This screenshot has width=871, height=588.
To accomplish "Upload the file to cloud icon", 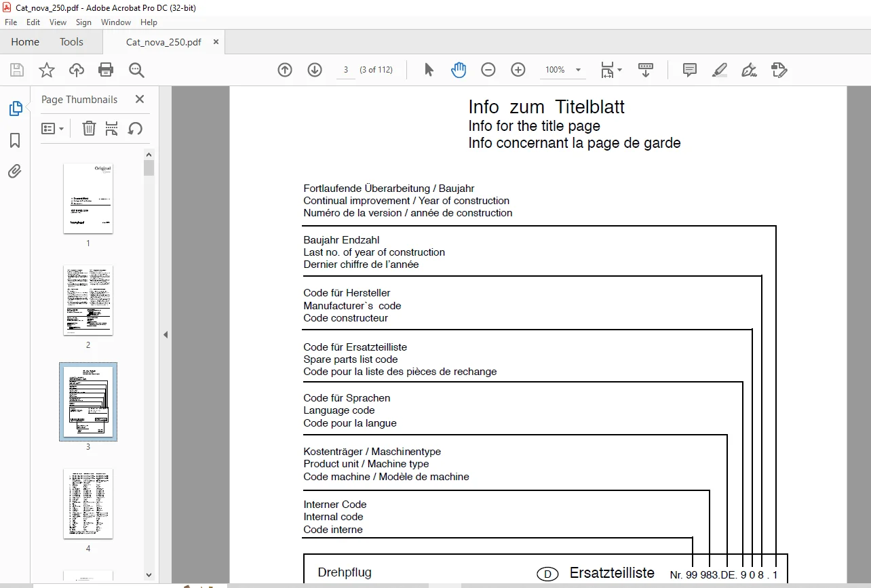I will tap(77, 70).
